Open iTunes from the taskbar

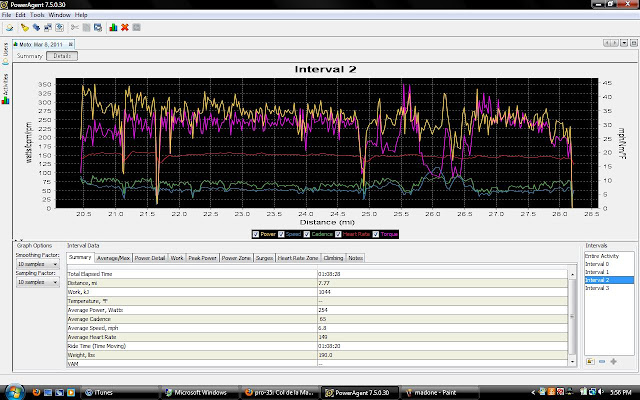(102, 392)
